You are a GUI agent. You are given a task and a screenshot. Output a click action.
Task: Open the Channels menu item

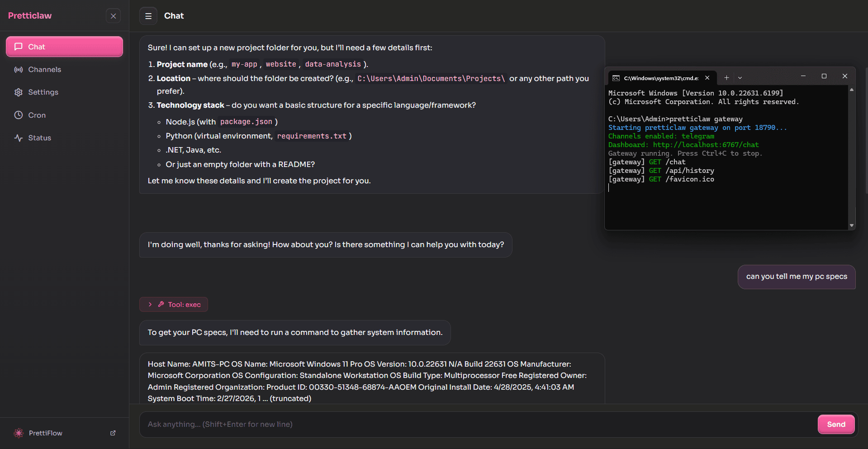[x=44, y=70]
